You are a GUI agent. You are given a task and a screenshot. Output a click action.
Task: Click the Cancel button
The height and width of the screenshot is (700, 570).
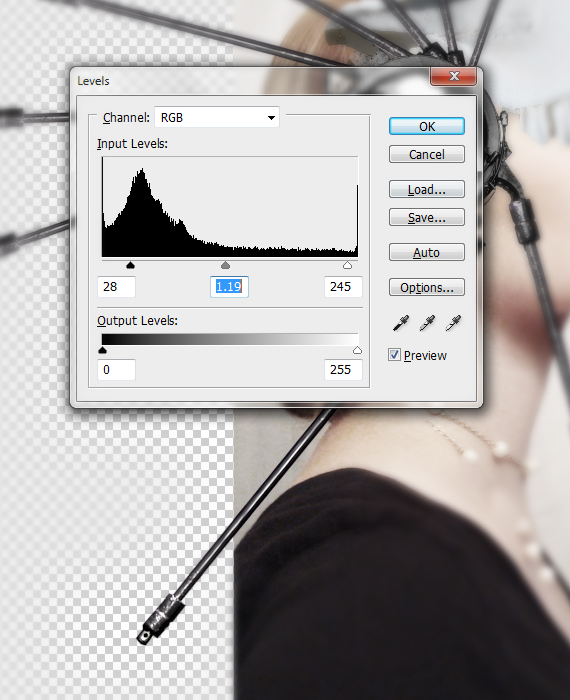coord(427,154)
